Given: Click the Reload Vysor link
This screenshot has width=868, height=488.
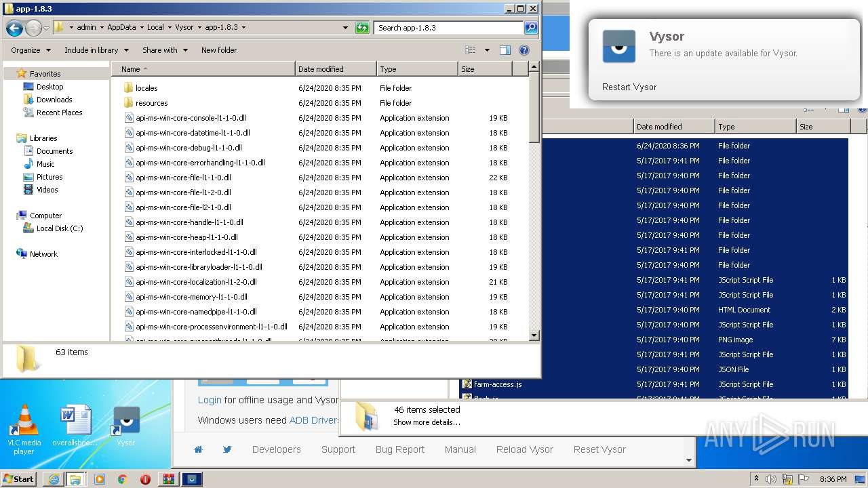Looking at the screenshot, I should [525, 449].
